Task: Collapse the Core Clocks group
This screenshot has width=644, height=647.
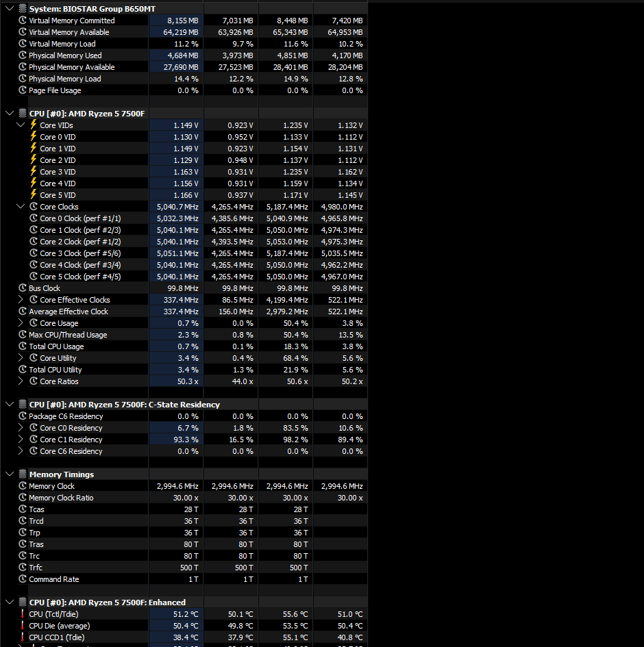Action: 21,207
